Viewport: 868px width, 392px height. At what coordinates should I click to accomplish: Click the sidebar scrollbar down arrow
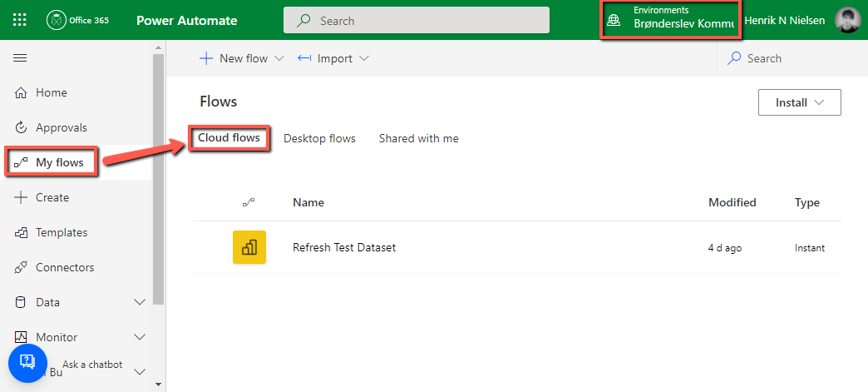pos(158,384)
